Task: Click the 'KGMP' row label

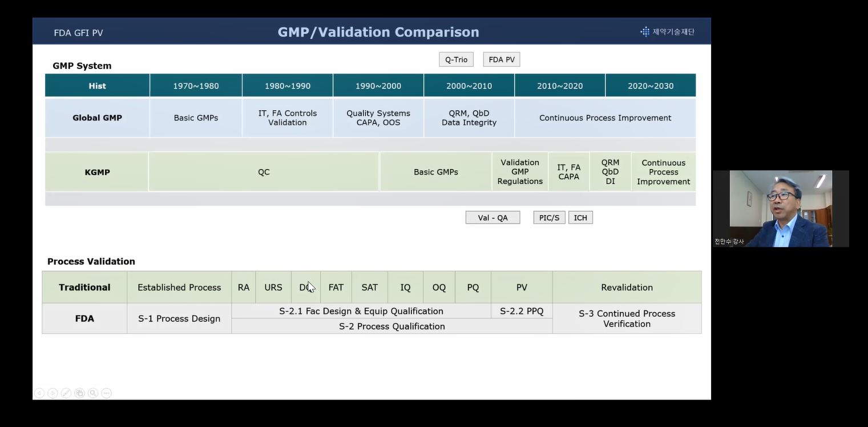Action: coord(97,172)
